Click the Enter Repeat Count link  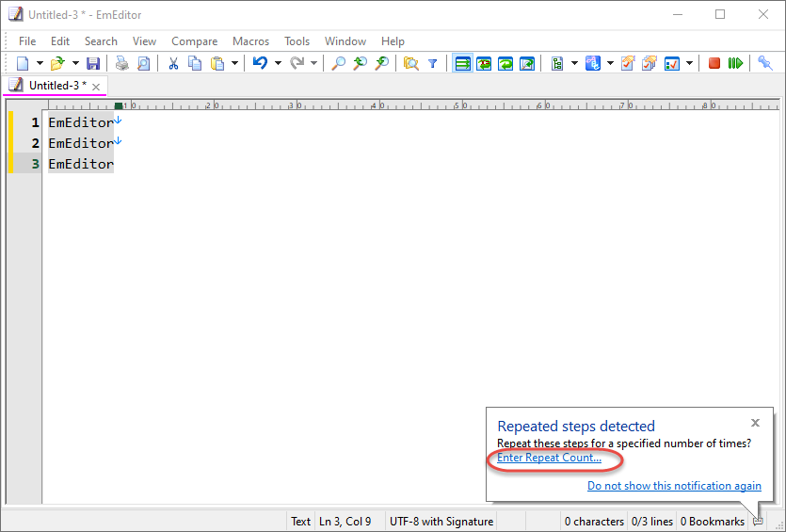(x=549, y=458)
